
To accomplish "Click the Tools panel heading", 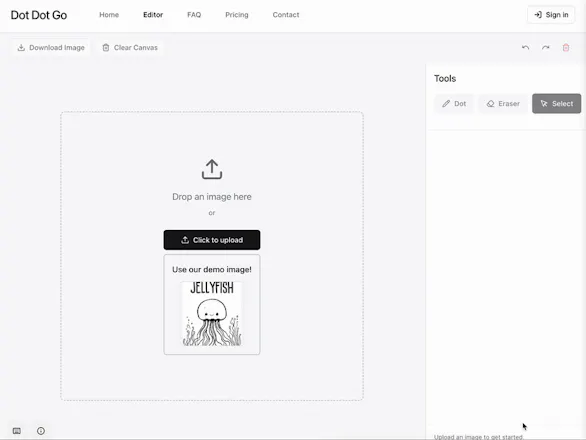I will coord(445,79).
